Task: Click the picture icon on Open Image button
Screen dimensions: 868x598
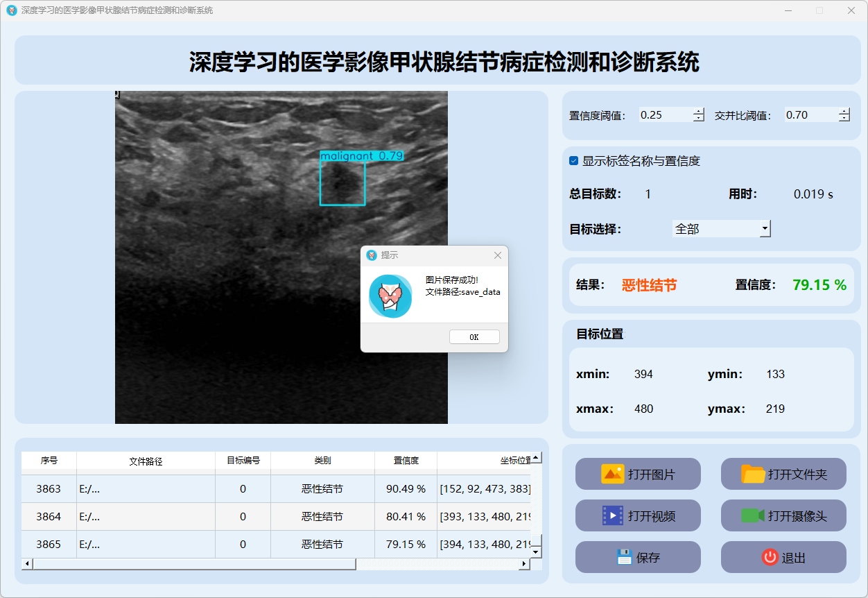Action: [613, 474]
